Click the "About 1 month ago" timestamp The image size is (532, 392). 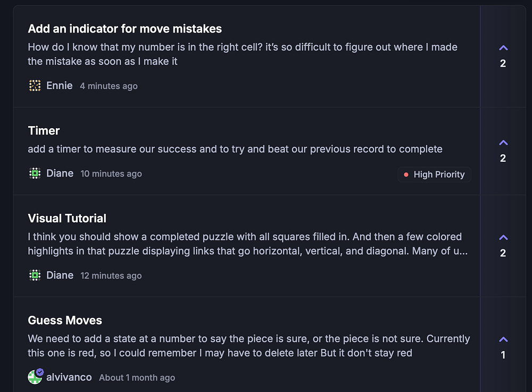pos(137,378)
